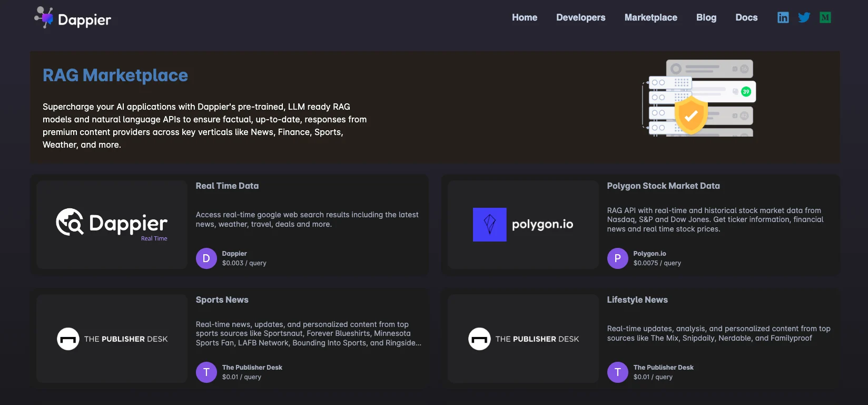Click the Lifestyle News description text
The image size is (868, 405).
pos(718,333)
